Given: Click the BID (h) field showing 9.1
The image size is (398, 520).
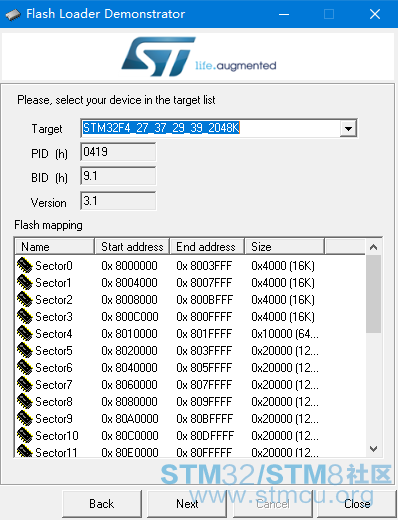Looking at the screenshot, I should click(118, 176).
